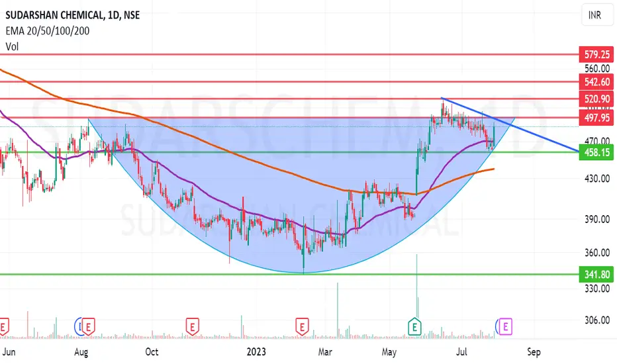Open the INR currency selector

[597, 15]
